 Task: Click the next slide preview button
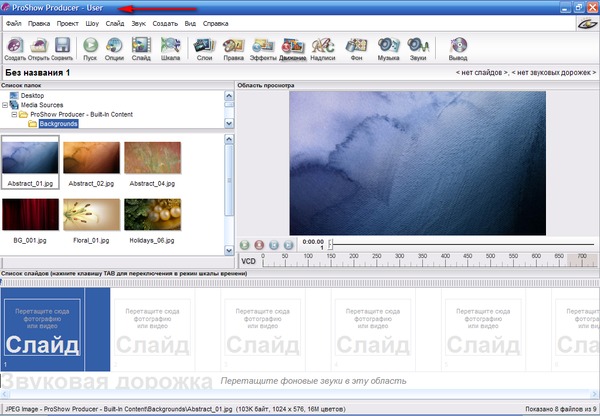click(289, 245)
